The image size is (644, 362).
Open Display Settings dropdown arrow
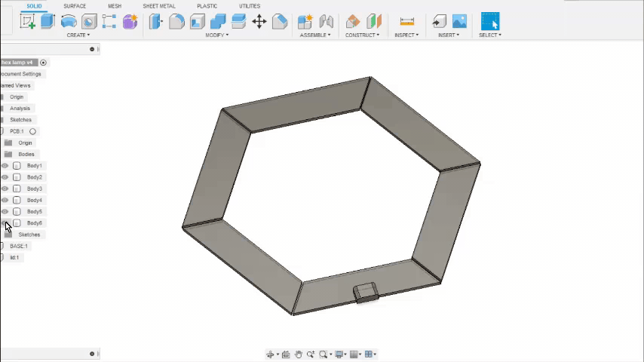pyautogui.click(x=345, y=354)
